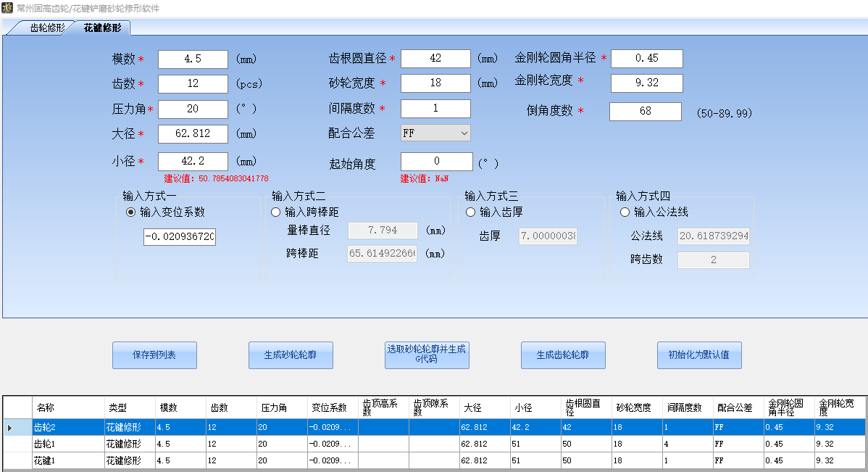Focus the 模数 input field
This screenshot has height=472, width=868.
pos(193,59)
